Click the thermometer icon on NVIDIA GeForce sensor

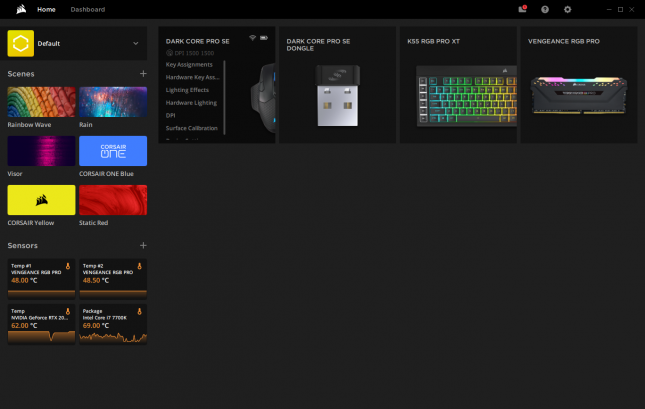[68, 311]
